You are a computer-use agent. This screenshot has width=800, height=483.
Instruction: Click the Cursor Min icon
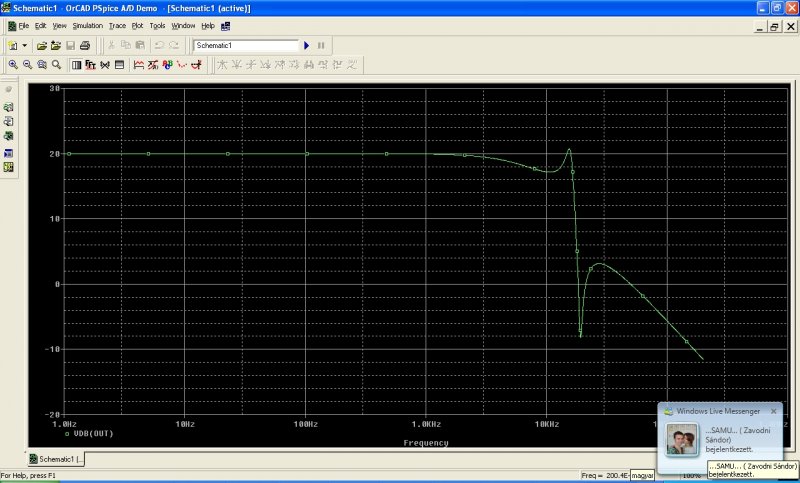point(265,65)
